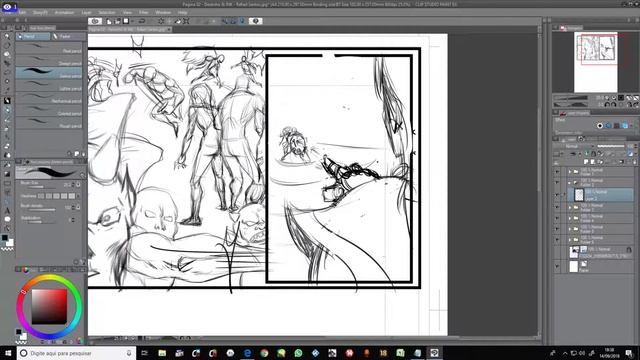Viewport: 640px width, 360px height.
Task: Open the Layer menu
Action: click(86, 13)
